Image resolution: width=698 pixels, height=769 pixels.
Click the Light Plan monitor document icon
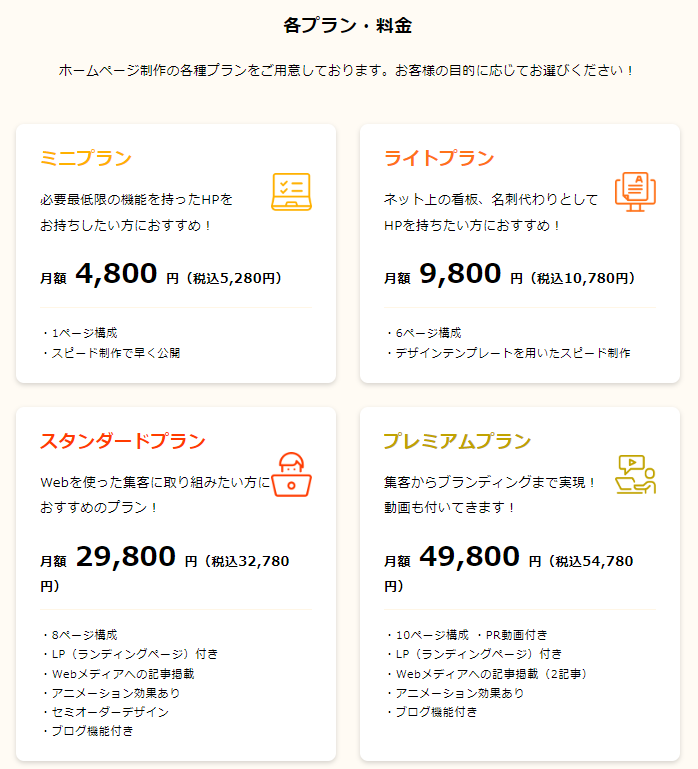click(x=634, y=191)
